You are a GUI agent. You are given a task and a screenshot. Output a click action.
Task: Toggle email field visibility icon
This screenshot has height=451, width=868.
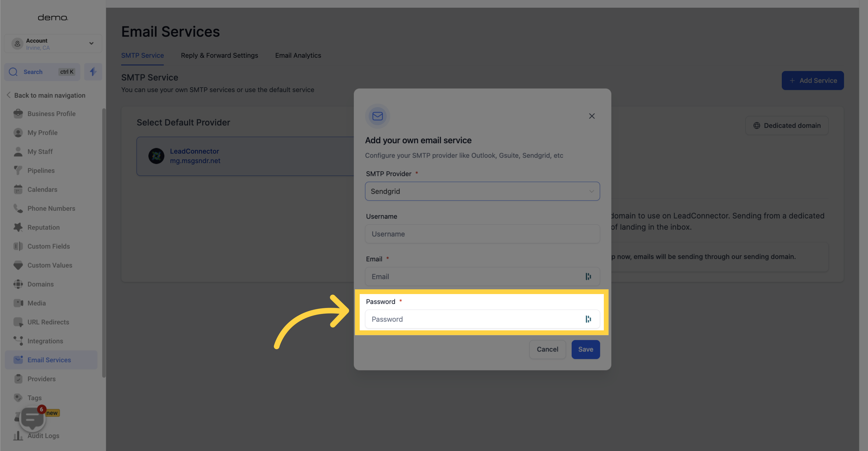pyautogui.click(x=588, y=277)
